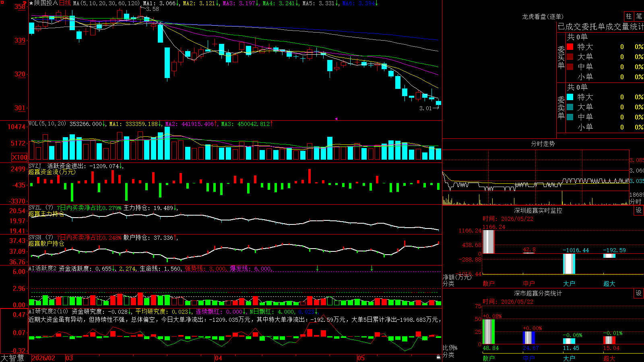The image size is (644, 362).
Task: Click the red 特大 buy-order color swatch
Action: click(570, 47)
